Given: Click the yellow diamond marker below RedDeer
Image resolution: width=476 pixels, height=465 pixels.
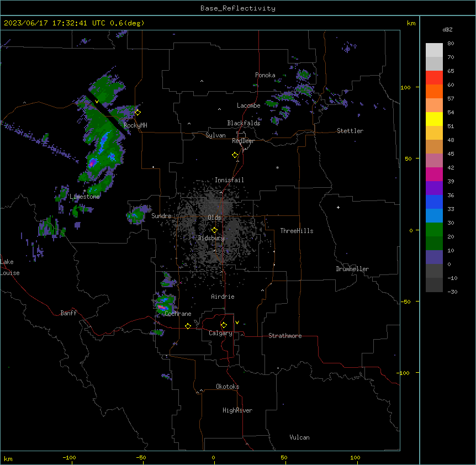Looking at the screenshot, I should pos(235,155).
